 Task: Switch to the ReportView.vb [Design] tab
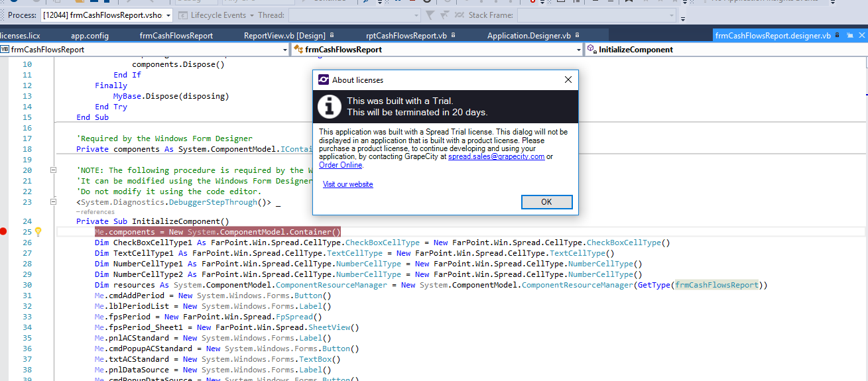284,35
